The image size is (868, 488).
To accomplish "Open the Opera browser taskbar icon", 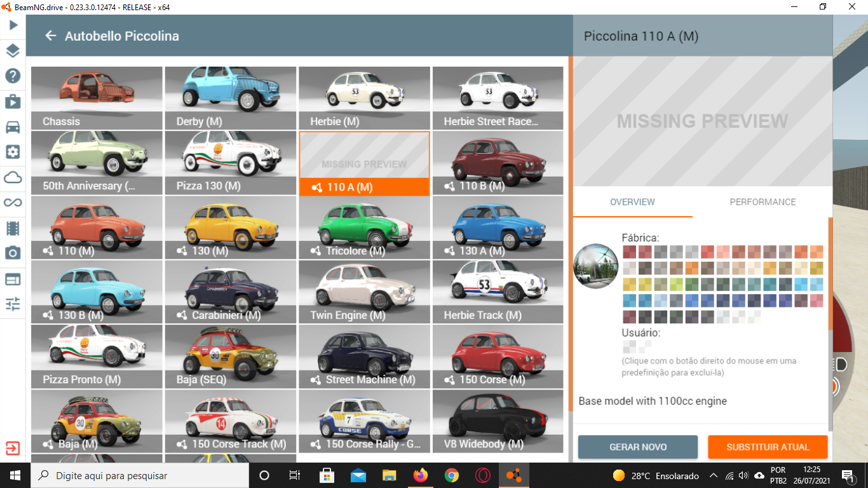I will pos(483,475).
